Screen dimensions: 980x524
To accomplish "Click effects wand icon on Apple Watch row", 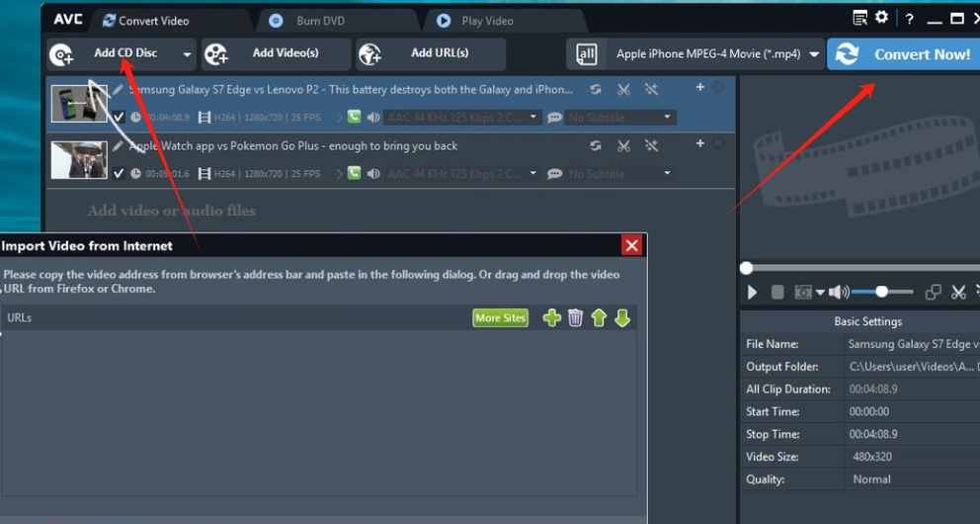I will [651, 145].
